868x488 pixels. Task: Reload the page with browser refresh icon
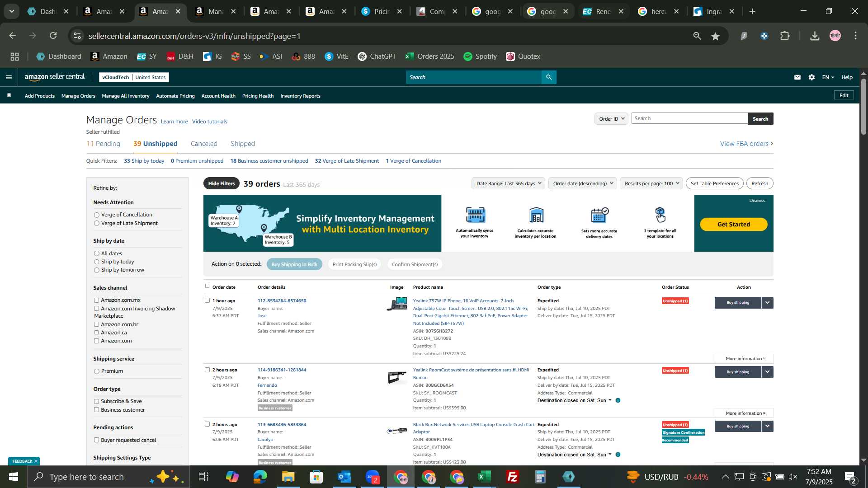tap(53, 36)
